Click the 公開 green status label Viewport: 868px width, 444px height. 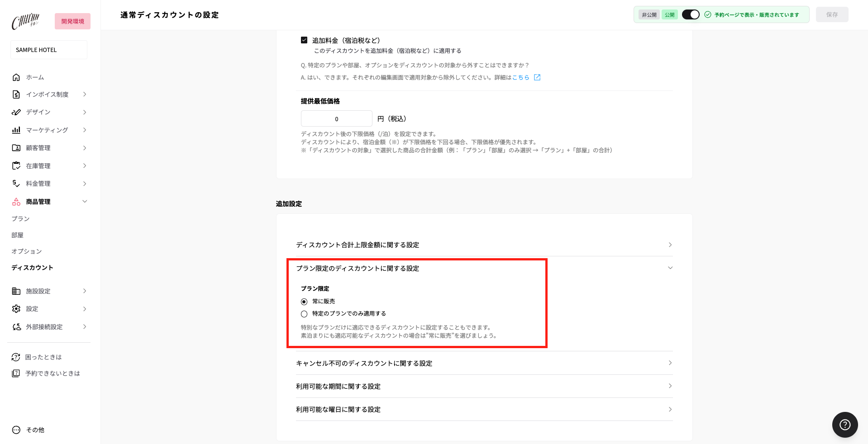(x=670, y=15)
